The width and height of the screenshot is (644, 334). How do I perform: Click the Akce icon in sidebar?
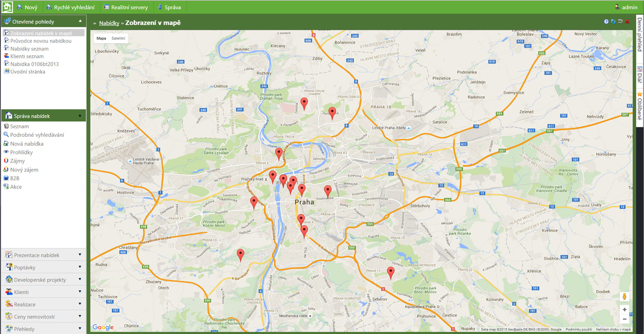coord(6,187)
